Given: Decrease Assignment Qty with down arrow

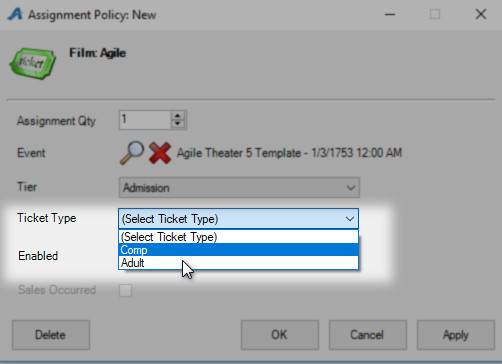Looking at the screenshot, I should pos(178,124).
